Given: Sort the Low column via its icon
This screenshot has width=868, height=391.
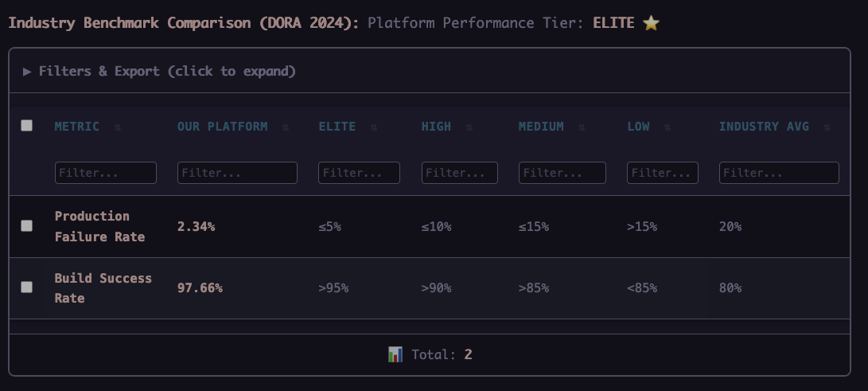Looking at the screenshot, I should click(668, 127).
